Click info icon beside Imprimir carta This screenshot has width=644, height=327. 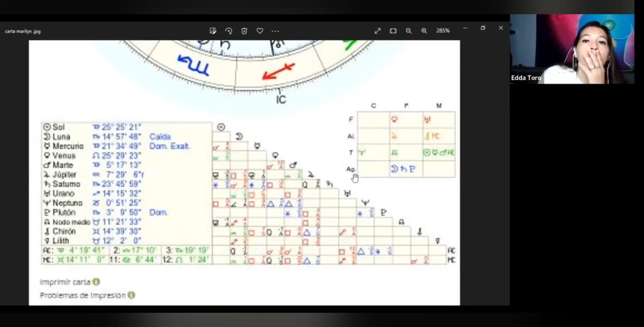coord(96,282)
